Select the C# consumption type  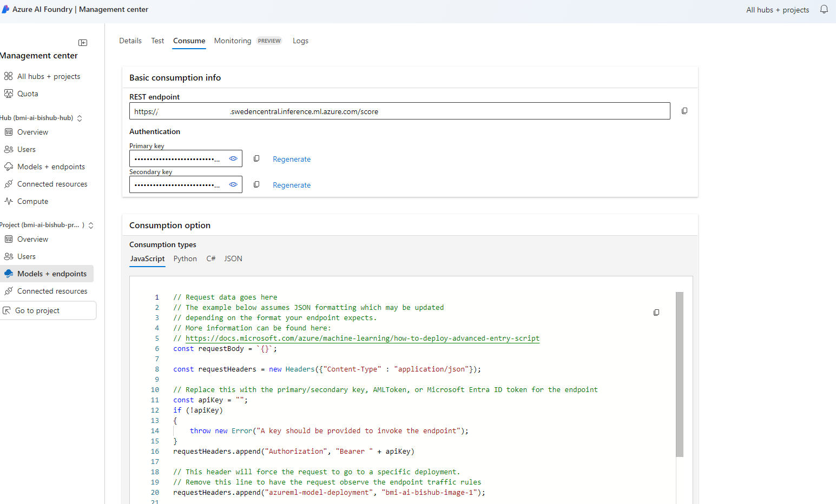(211, 258)
